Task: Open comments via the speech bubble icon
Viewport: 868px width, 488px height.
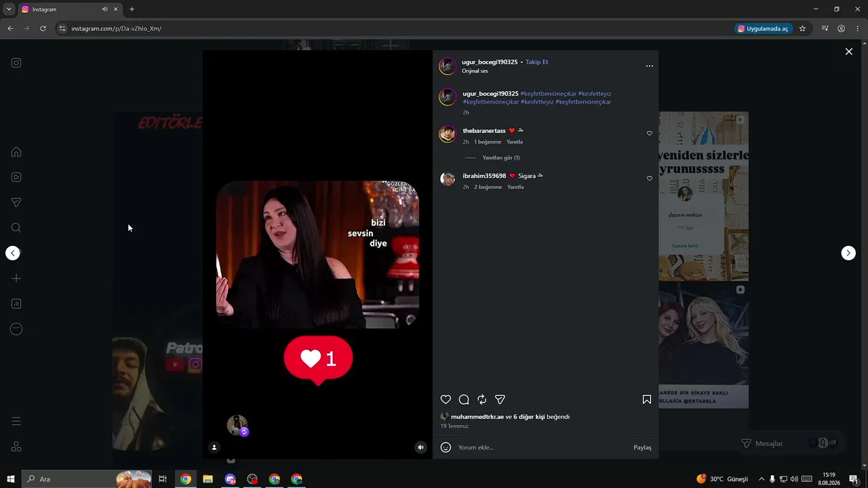Action: click(x=464, y=400)
